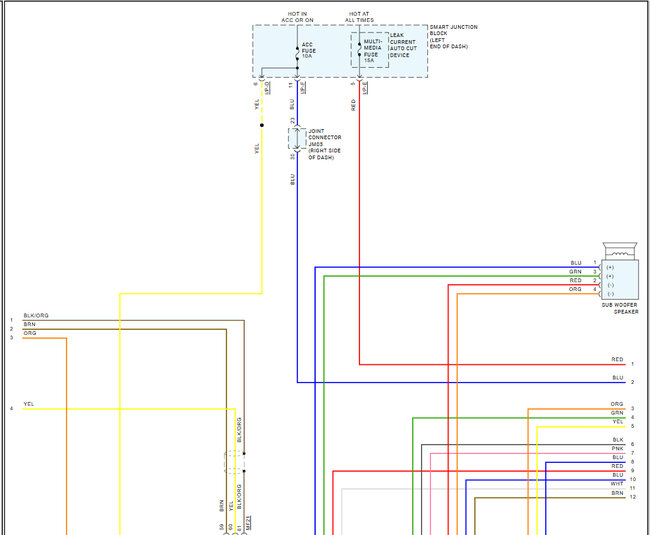The image size is (650, 535).
Task: Click 'BLU' label at right connector pin 2
Action: pyautogui.click(x=618, y=378)
